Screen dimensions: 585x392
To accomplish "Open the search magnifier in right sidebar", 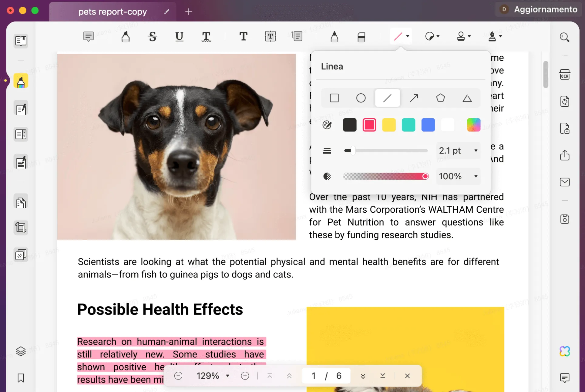I will pyautogui.click(x=564, y=37).
